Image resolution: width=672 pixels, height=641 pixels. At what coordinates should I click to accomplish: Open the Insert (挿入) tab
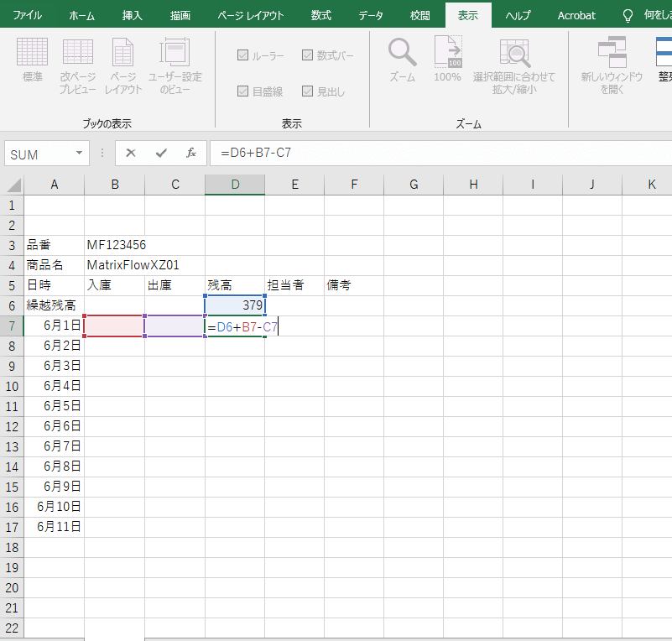[x=132, y=15]
